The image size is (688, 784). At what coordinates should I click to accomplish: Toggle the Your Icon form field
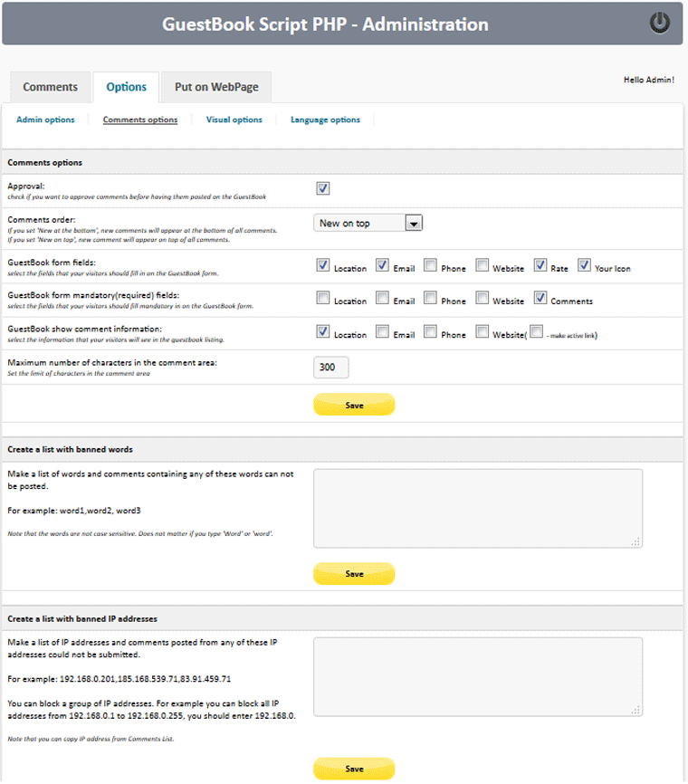tap(583, 265)
